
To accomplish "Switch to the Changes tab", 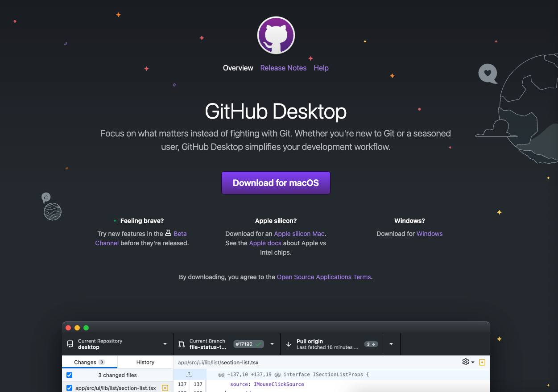I will (90, 362).
